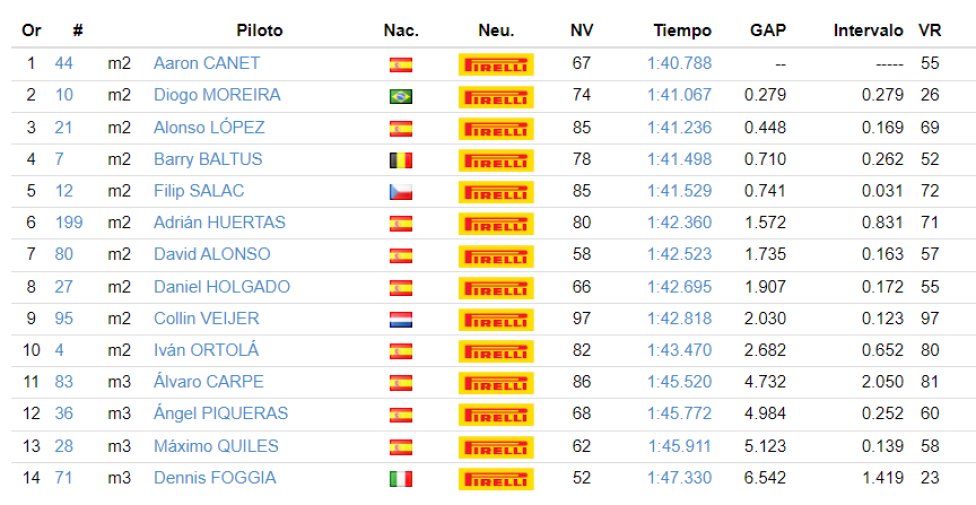Click the Brazilian flag beside Diogo Moreira
This screenshot has width=976, height=505.
[x=401, y=97]
